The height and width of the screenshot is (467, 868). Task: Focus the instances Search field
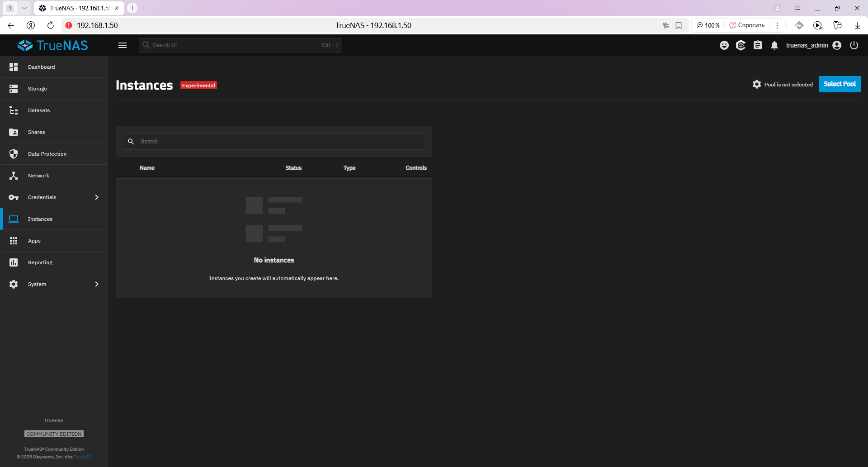click(x=274, y=142)
